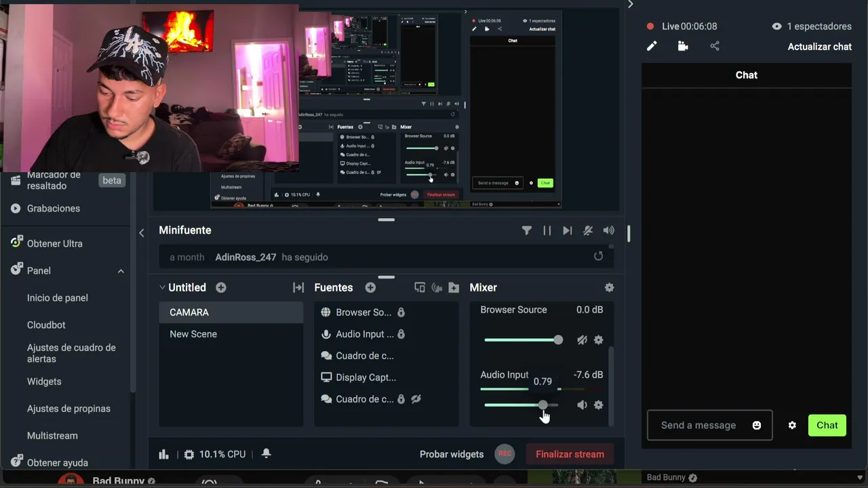Image resolution: width=868 pixels, height=488 pixels.
Task: Select the CAMARA scene
Action: click(231, 312)
